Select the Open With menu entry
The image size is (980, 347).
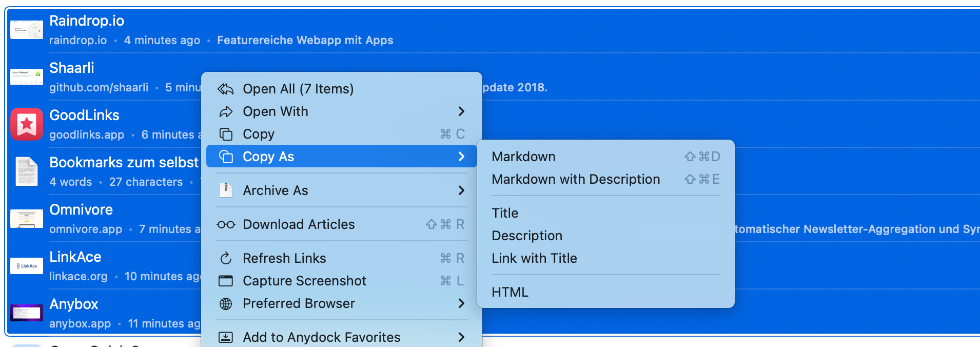(x=342, y=111)
